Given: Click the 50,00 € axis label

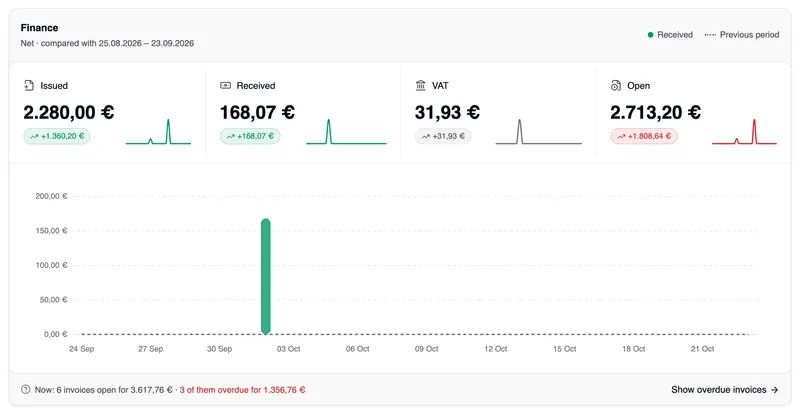Looking at the screenshot, I should pyautogui.click(x=54, y=300).
